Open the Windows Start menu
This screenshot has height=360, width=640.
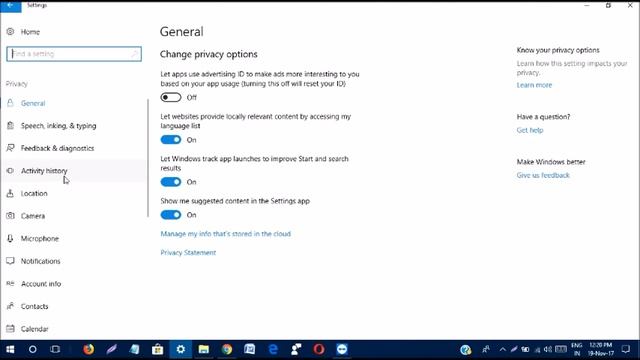10,349
